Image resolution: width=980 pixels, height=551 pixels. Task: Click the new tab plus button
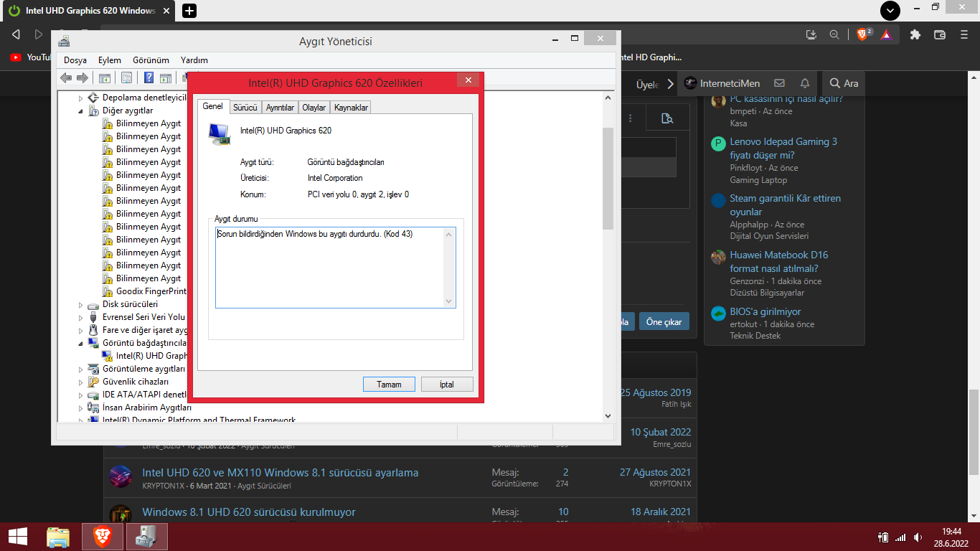pyautogui.click(x=189, y=11)
